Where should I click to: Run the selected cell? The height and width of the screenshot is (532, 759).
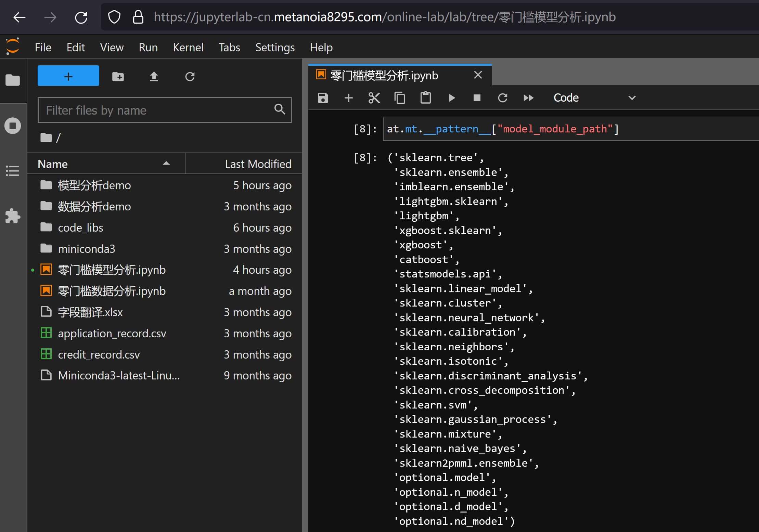(451, 98)
